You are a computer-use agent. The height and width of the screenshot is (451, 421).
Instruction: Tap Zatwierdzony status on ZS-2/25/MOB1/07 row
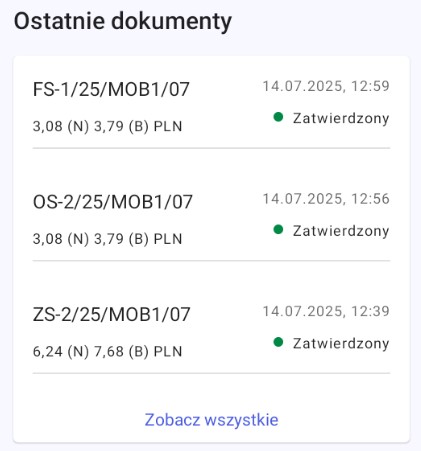tap(341, 344)
